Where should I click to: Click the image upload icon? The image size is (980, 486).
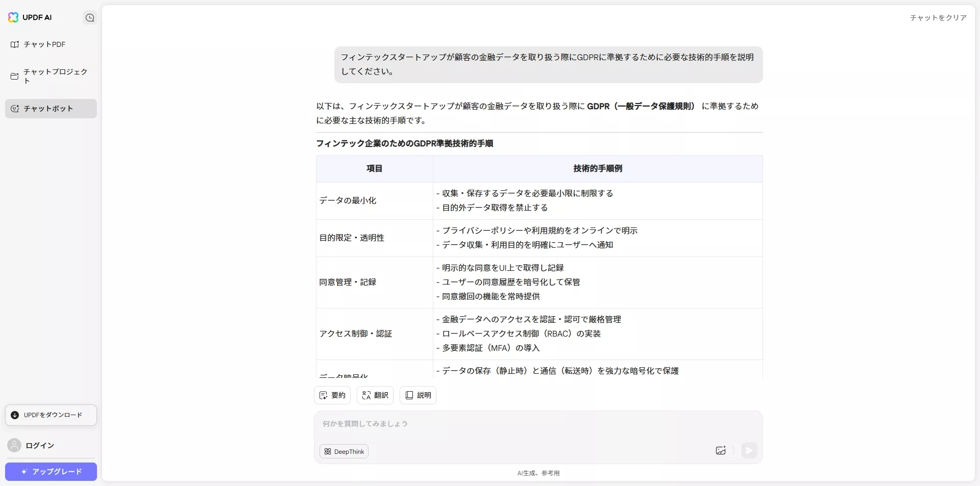tap(721, 450)
